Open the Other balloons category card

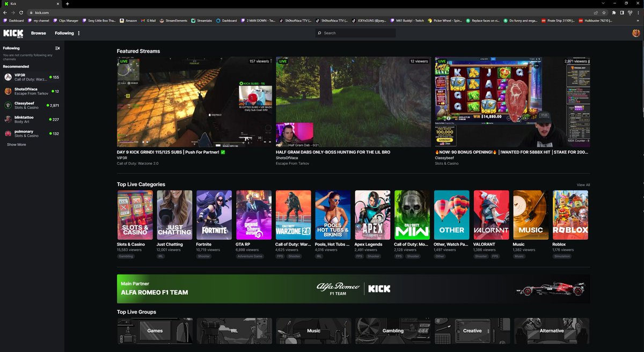point(452,215)
